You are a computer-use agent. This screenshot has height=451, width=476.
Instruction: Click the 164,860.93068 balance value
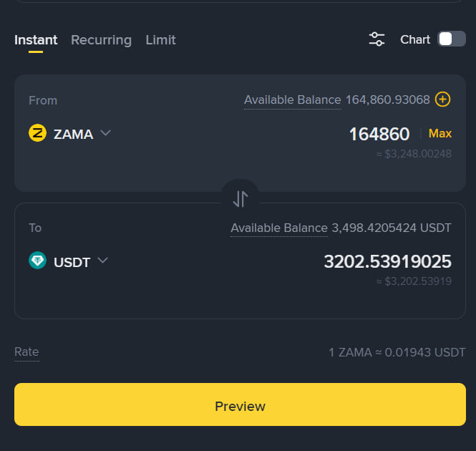388,100
